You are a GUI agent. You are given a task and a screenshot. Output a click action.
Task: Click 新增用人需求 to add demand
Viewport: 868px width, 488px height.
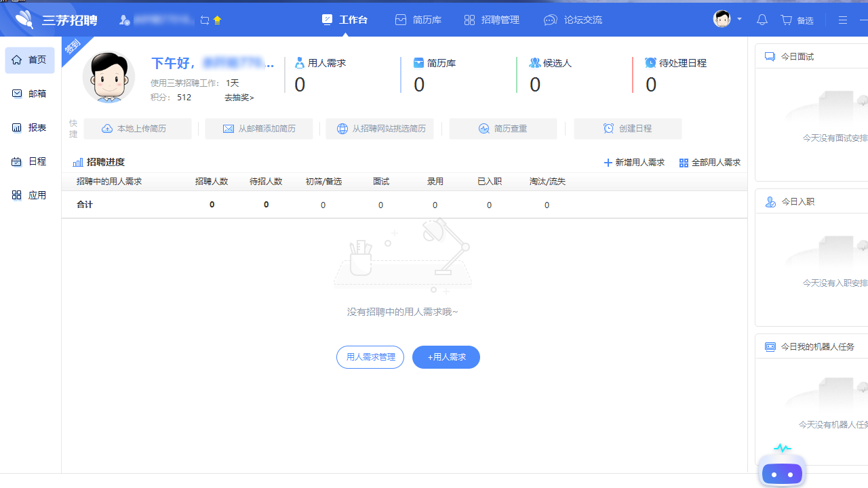click(x=633, y=162)
